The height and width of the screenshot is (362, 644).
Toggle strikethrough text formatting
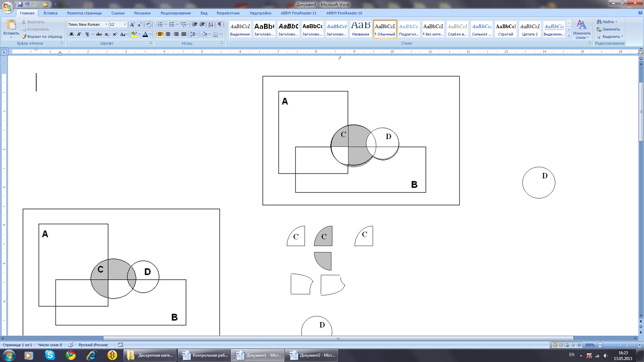click(x=99, y=34)
